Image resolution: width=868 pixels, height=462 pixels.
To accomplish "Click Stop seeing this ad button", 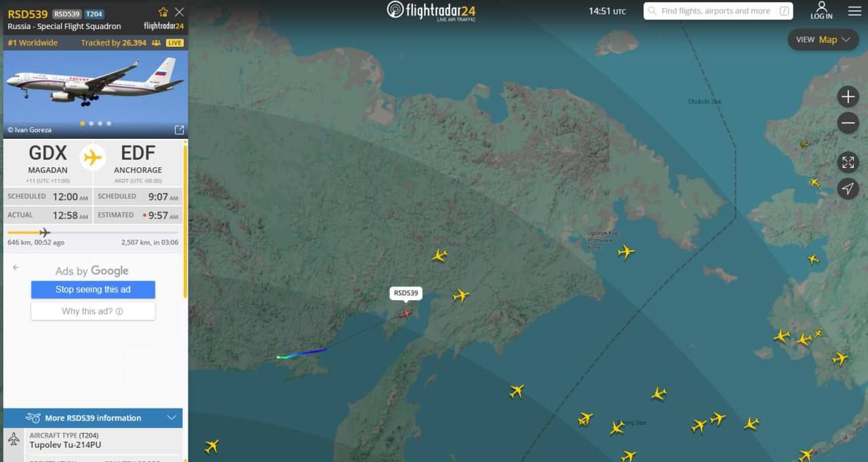I will [93, 289].
